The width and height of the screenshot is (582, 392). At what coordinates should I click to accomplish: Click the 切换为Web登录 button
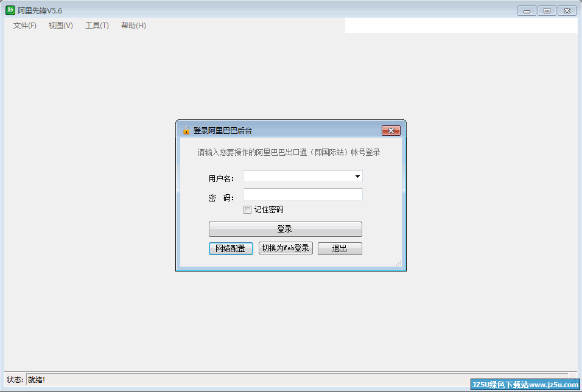(x=286, y=248)
